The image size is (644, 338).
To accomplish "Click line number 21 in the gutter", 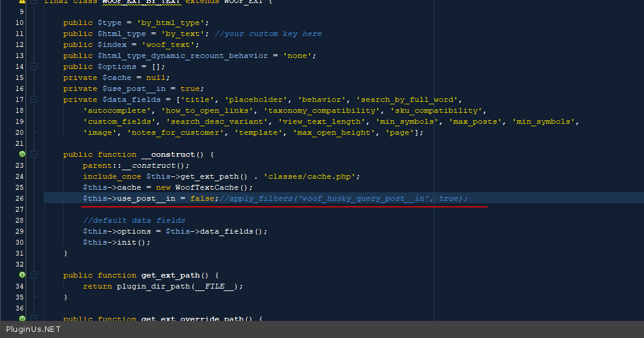I will tap(19, 143).
